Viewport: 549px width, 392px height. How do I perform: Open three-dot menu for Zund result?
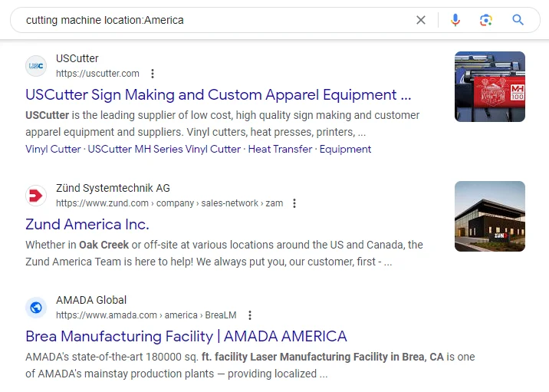(x=294, y=203)
